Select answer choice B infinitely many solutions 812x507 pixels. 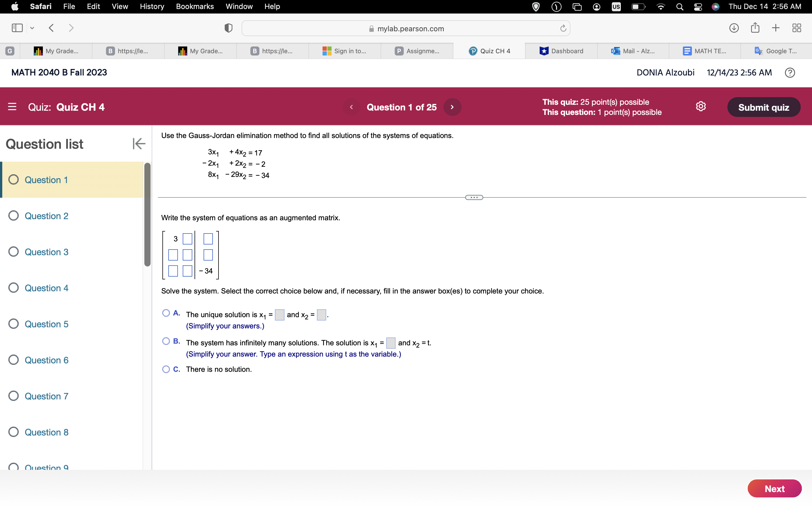click(x=166, y=341)
